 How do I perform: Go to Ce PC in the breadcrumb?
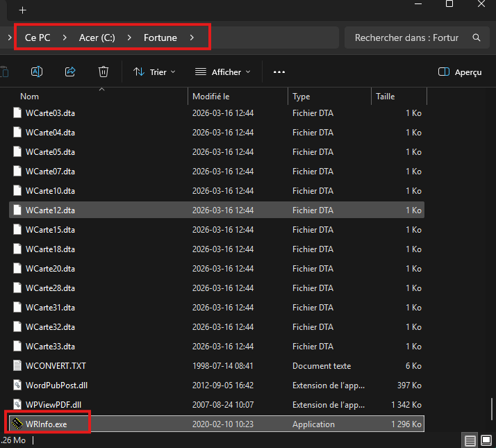click(38, 38)
